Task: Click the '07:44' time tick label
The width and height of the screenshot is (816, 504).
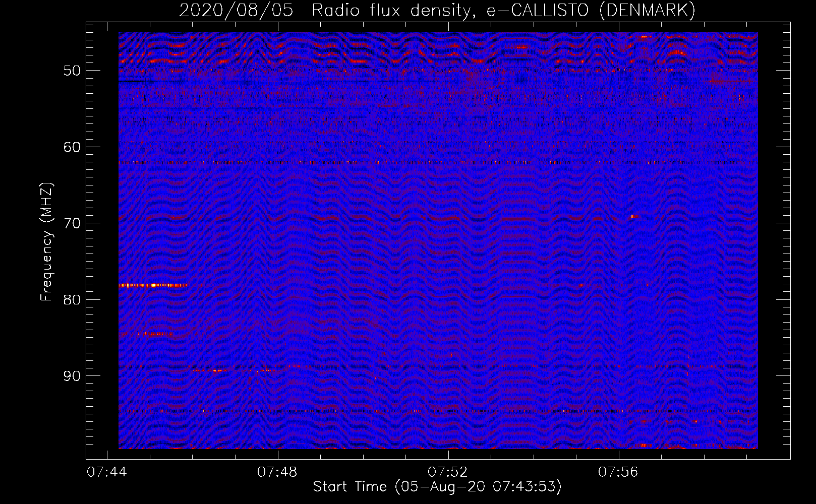Action: pos(106,472)
